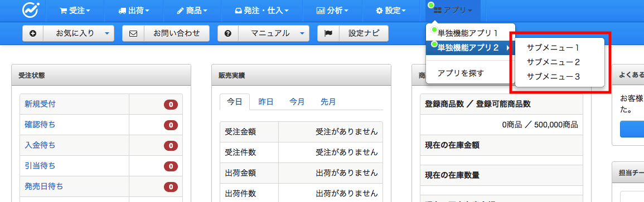Image resolution: width=644 pixels, height=202 pixels.
Task: Open the 入金待ち link
Action: (40, 145)
